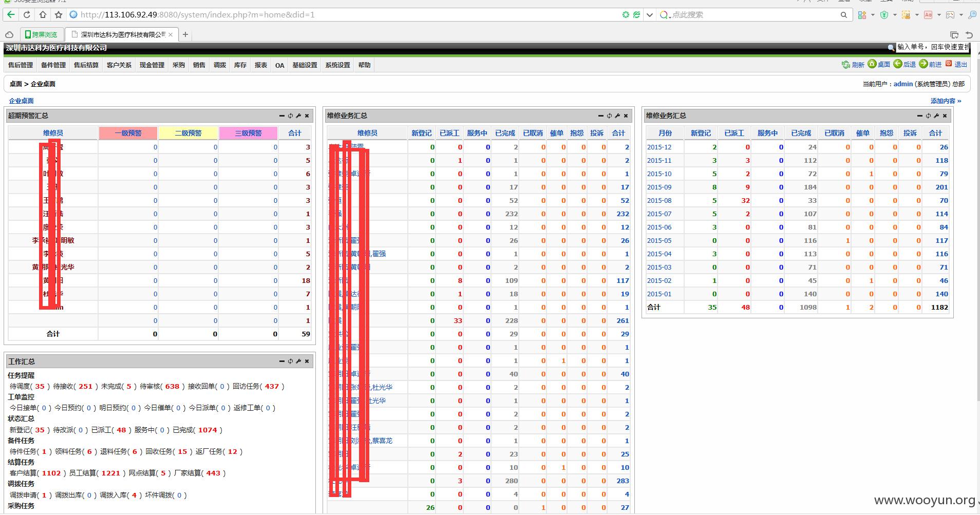Open dropdown arrow next to green shield icon
The height and width of the screenshot is (515, 980).
pos(895,15)
